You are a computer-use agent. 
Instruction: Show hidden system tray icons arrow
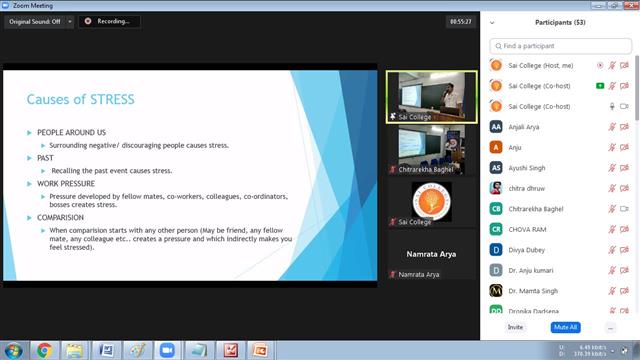tap(612, 351)
